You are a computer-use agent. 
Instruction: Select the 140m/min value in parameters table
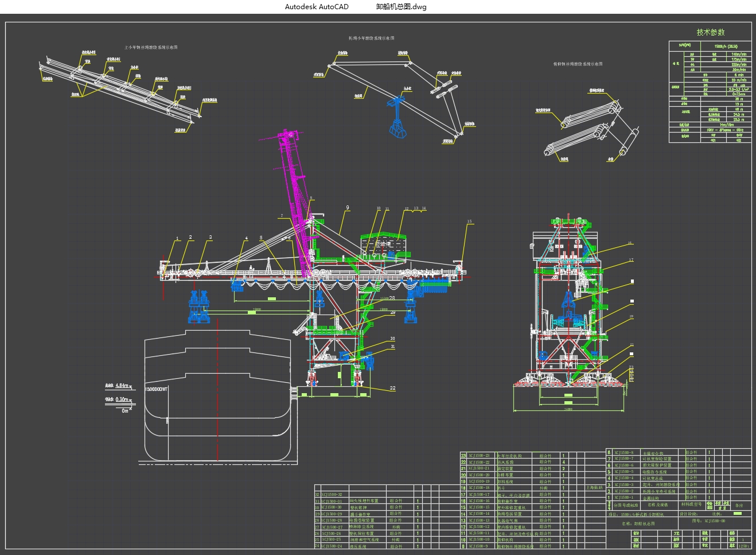click(739, 54)
